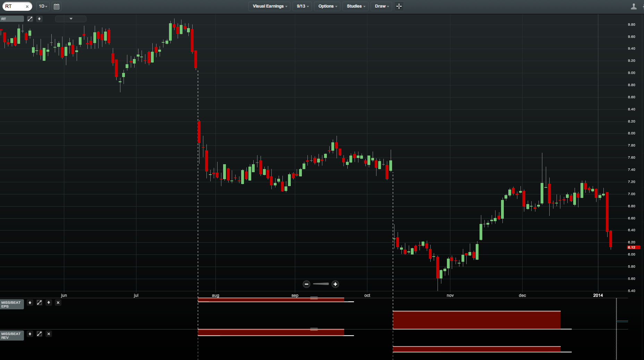This screenshot has width=644, height=360.
Task: Click the 5.40 price axis label
Action: (x=632, y=291)
